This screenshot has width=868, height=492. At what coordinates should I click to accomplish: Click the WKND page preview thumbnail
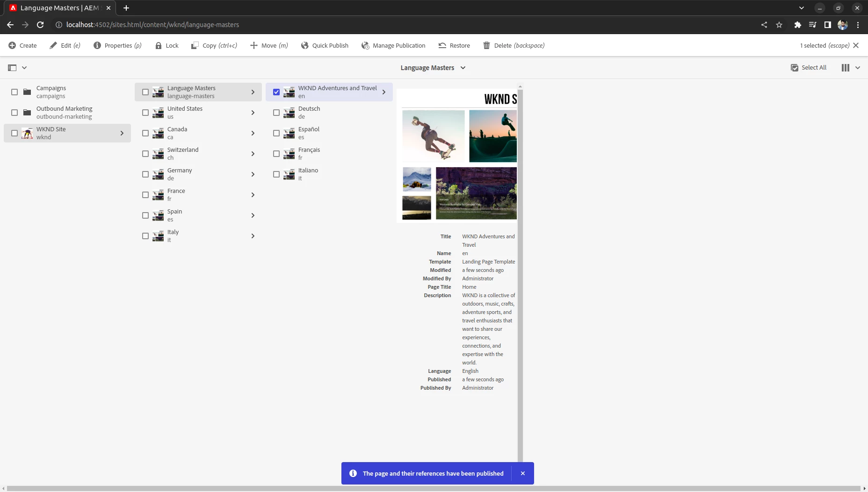pos(457,156)
